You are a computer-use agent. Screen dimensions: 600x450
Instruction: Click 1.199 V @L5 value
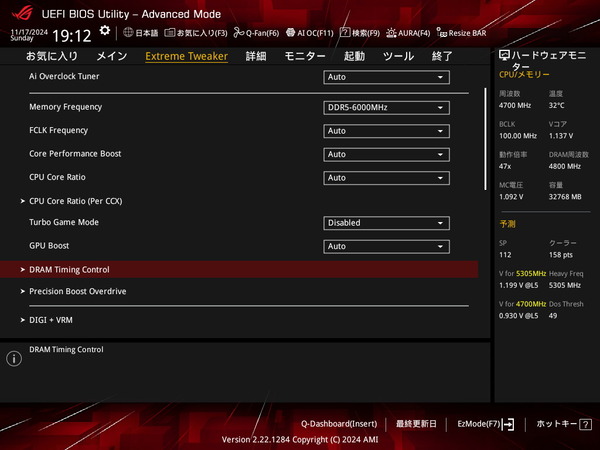(x=518, y=285)
